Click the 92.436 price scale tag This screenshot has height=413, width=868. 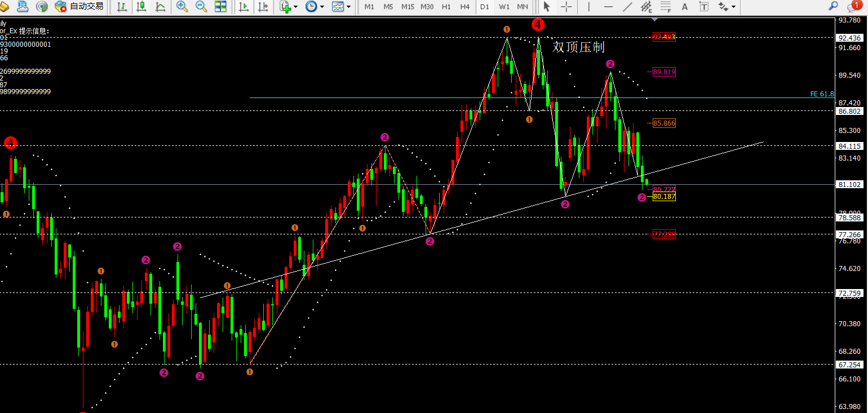pos(850,38)
